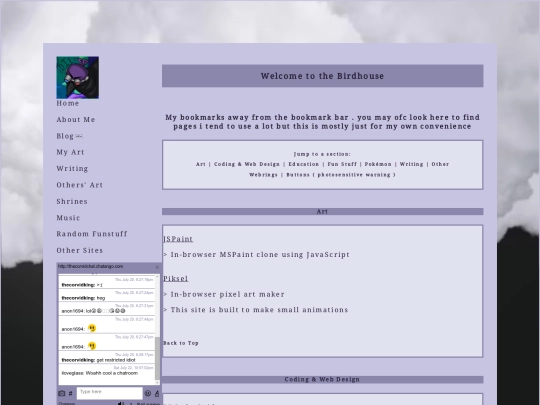The width and height of the screenshot is (540, 405).
Task: Close the Chatango chat widget
Action: (x=157, y=267)
